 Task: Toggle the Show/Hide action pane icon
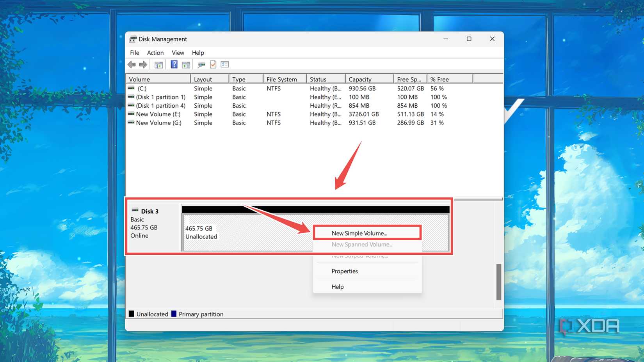click(x=186, y=64)
